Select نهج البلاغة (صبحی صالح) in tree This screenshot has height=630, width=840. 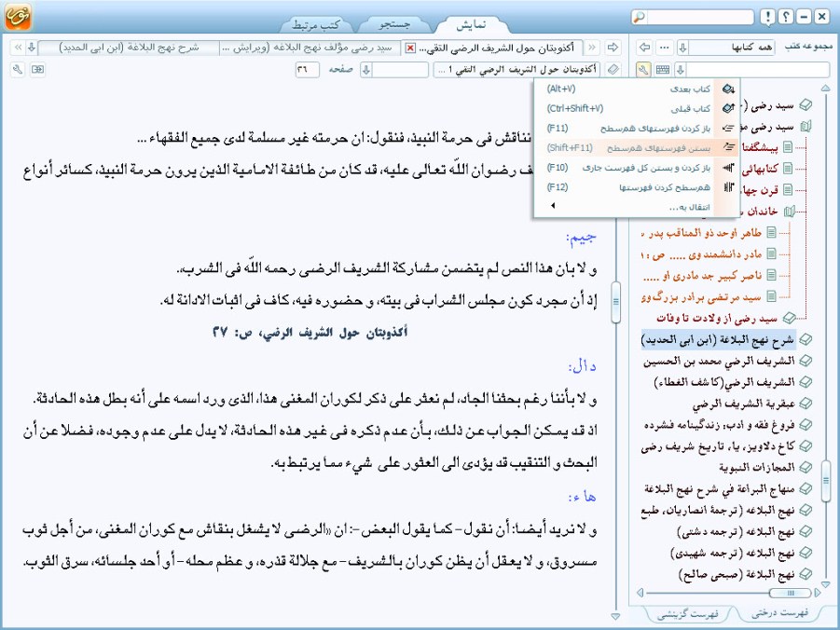[x=737, y=574]
